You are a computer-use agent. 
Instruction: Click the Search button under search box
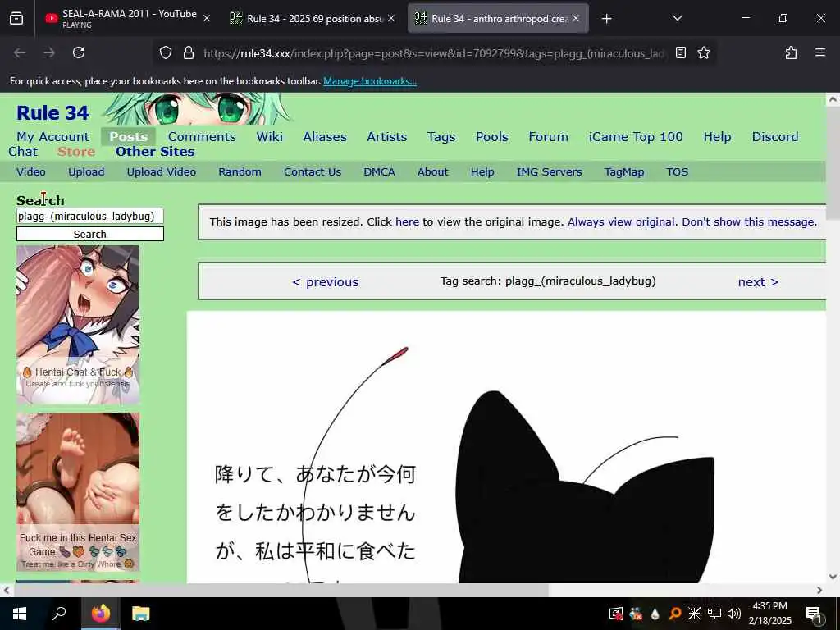point(90,234)
